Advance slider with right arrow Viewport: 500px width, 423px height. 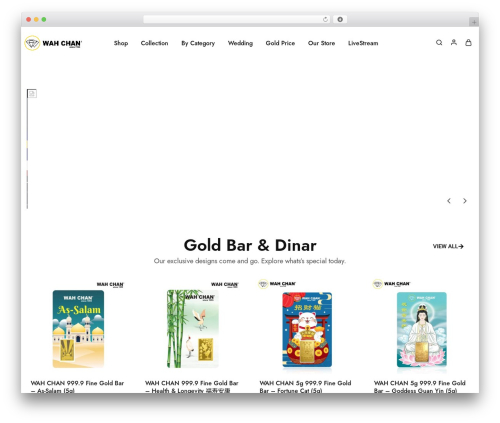click(465, 201)
